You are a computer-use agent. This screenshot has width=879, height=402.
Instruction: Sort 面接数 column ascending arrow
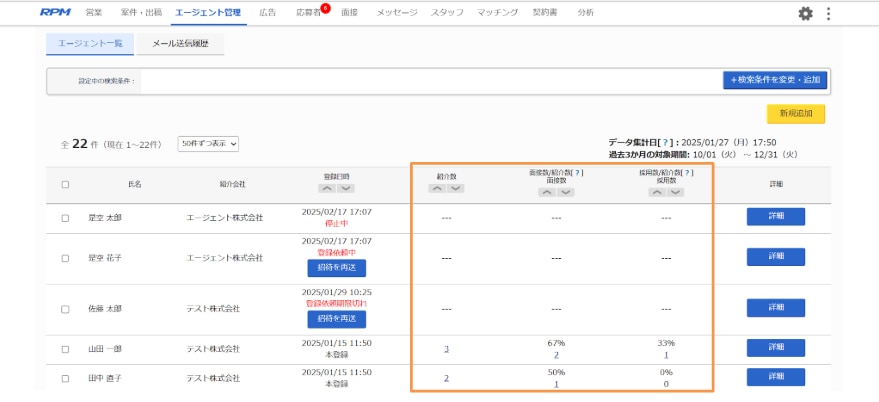pos(547,192)
